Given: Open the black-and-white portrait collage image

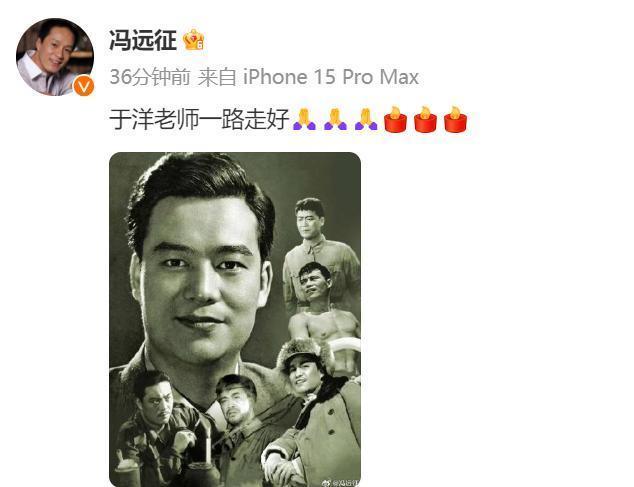Looking at the screenshot, I should tap(235, 319).
